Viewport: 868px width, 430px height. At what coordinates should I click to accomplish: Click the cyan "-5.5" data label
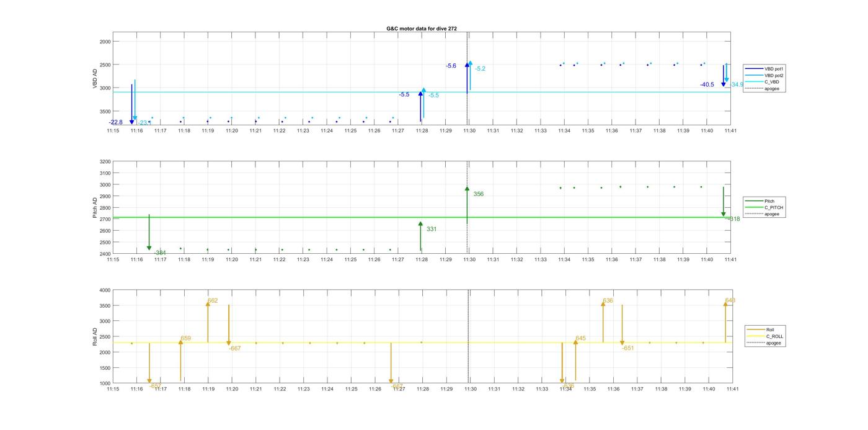[x=433, y=96]
